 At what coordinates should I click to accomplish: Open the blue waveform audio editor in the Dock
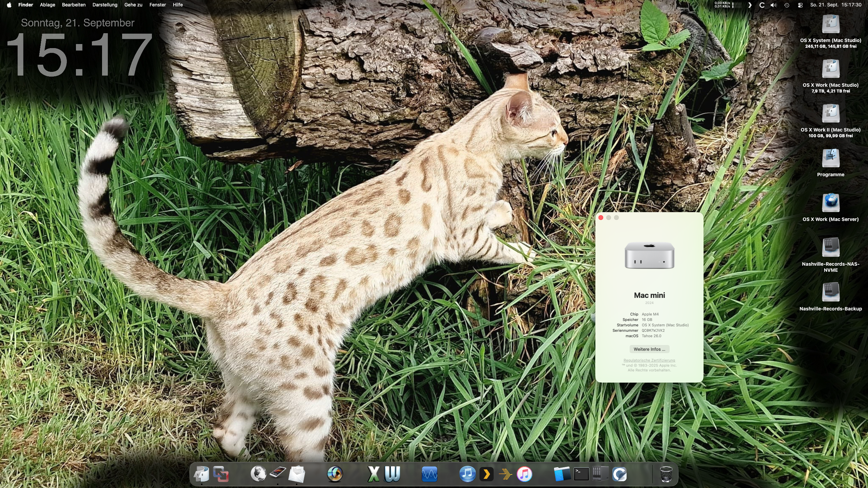tap(429, 474)
